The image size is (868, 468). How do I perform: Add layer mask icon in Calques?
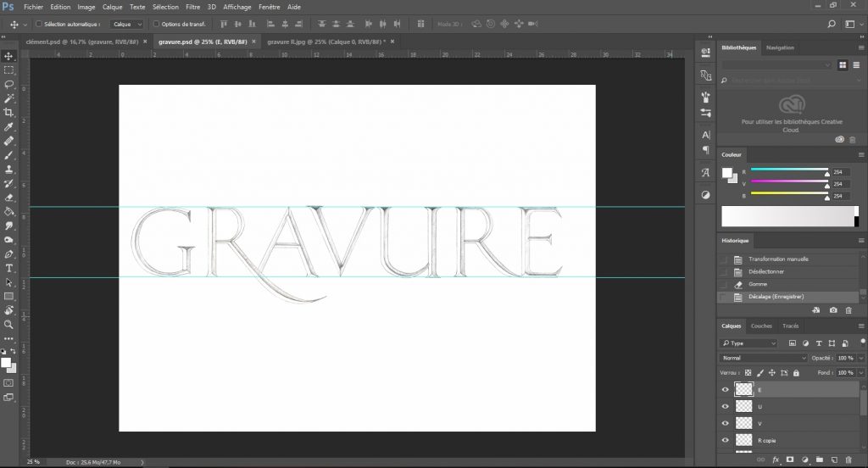click(x=790, y=460)
